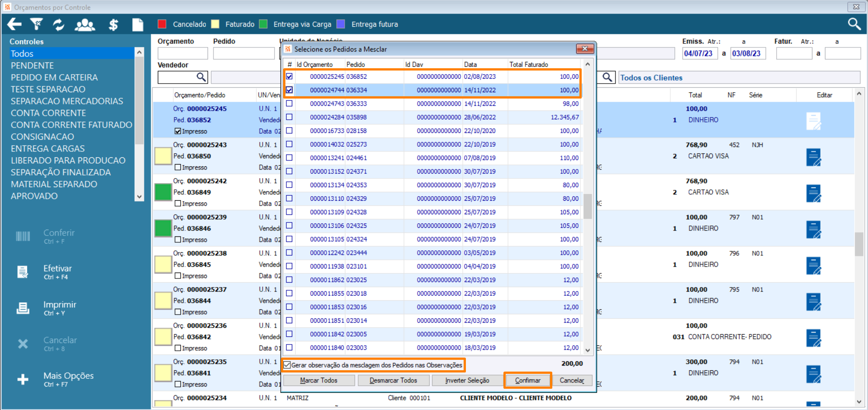
Task: Click the back arrow toolbar icon
Action: pos(14,24)
